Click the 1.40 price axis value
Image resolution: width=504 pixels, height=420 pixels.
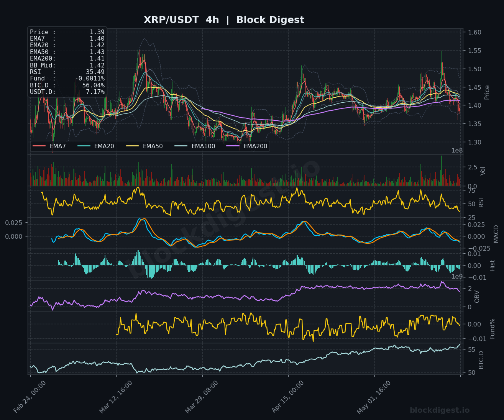click(474, 105)
